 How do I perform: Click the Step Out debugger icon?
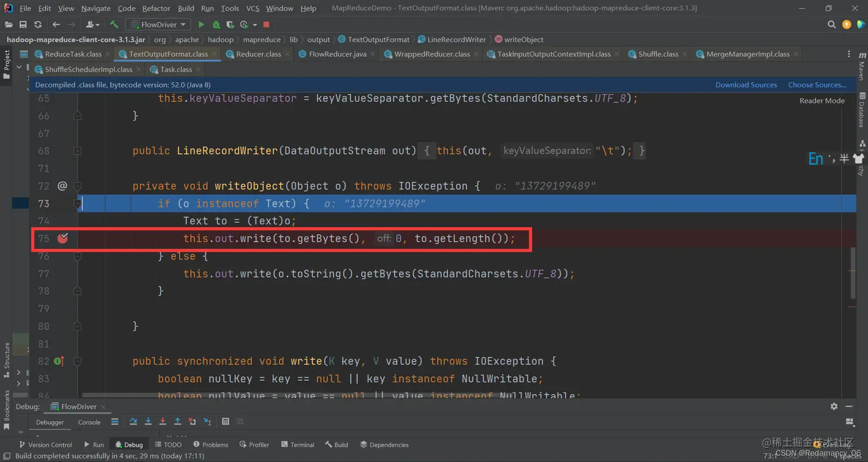pyautogui.click(x=178, y=422)
